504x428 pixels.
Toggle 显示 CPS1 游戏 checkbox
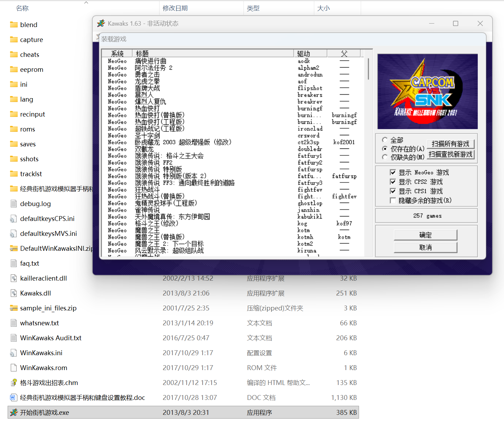[x=393, y=191]
